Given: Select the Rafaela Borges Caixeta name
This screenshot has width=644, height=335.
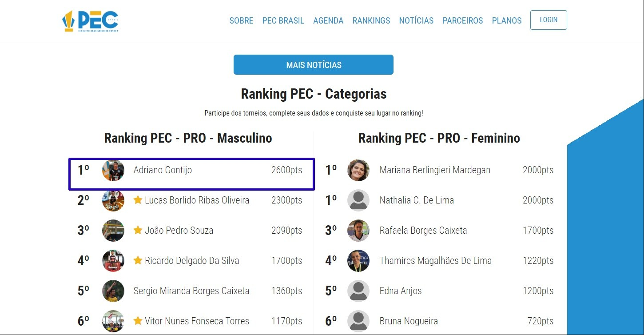Looking at the screenshot, I should coord(423,231).
